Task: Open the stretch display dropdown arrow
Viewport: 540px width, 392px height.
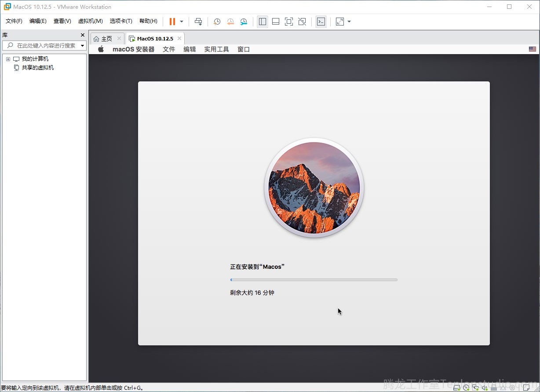Action: tap(349, 22)
